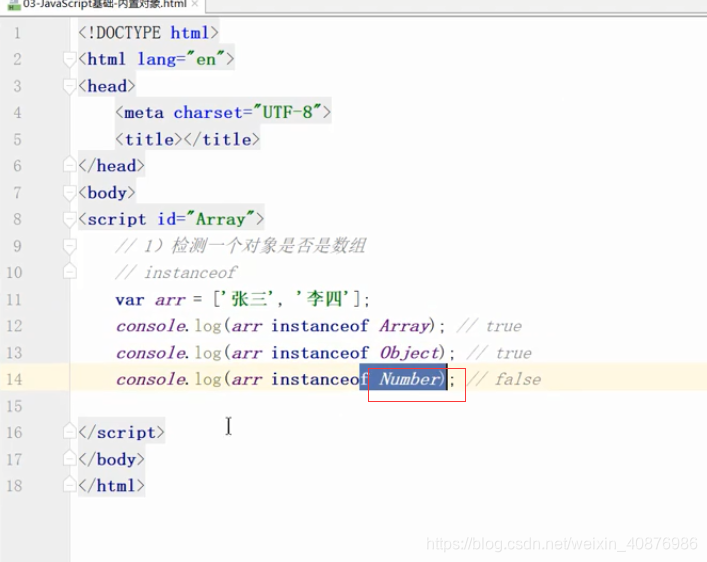Click console on line 13
The image size is (707, 562).
pos(151,353)
